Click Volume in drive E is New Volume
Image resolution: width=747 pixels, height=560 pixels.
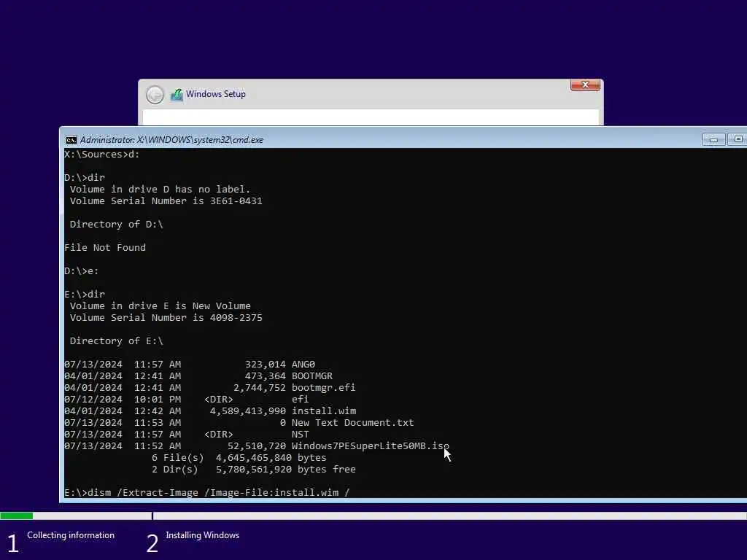160,306
